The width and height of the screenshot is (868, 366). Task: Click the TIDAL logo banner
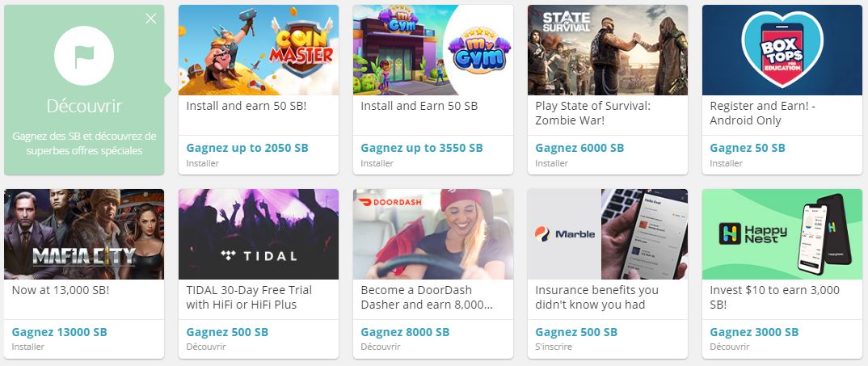point(259,234)
